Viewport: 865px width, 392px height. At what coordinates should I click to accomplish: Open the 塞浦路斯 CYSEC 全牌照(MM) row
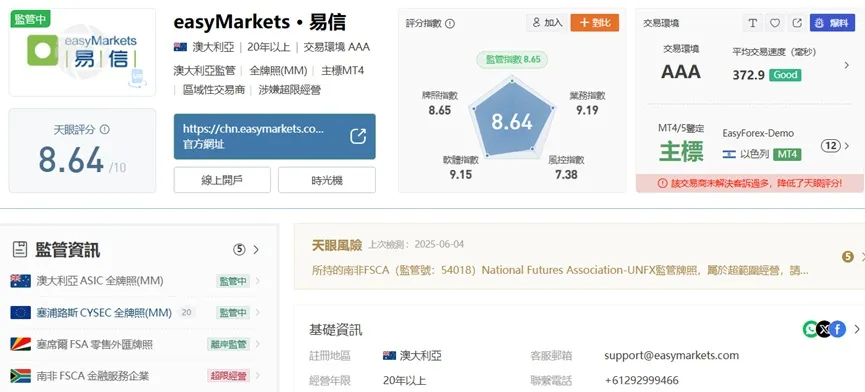click(x=136, y=313)
